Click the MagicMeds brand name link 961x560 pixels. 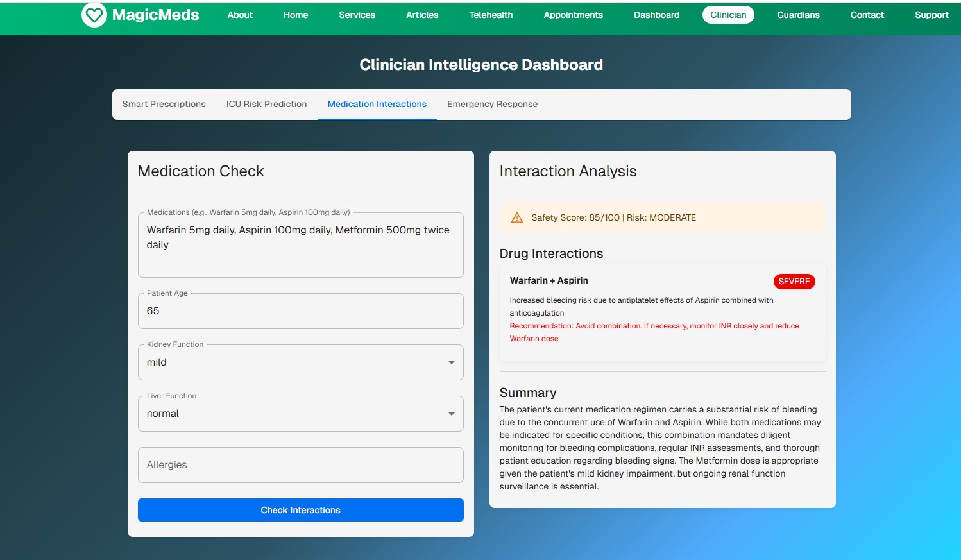click(155, 15)
